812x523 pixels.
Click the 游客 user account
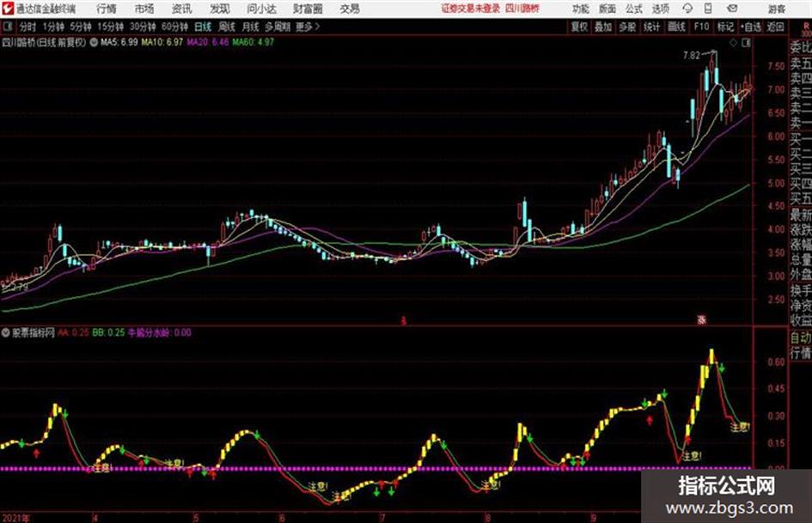[x=776, y=9]
